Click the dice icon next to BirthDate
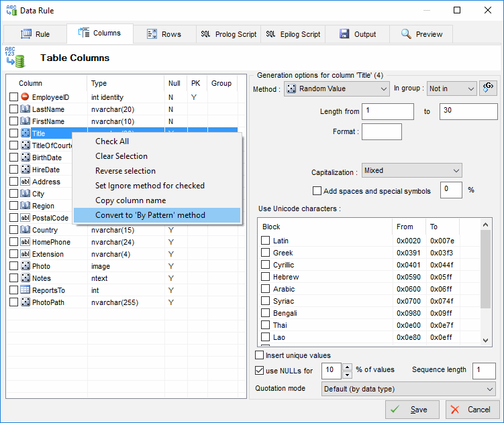Image resolution: width=504 pixels, height=423 pixels. [x=26, y=157]
